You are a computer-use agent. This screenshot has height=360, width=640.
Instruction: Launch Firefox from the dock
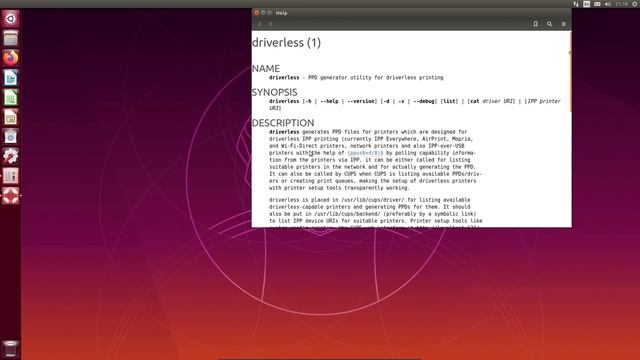coord(11,58)
